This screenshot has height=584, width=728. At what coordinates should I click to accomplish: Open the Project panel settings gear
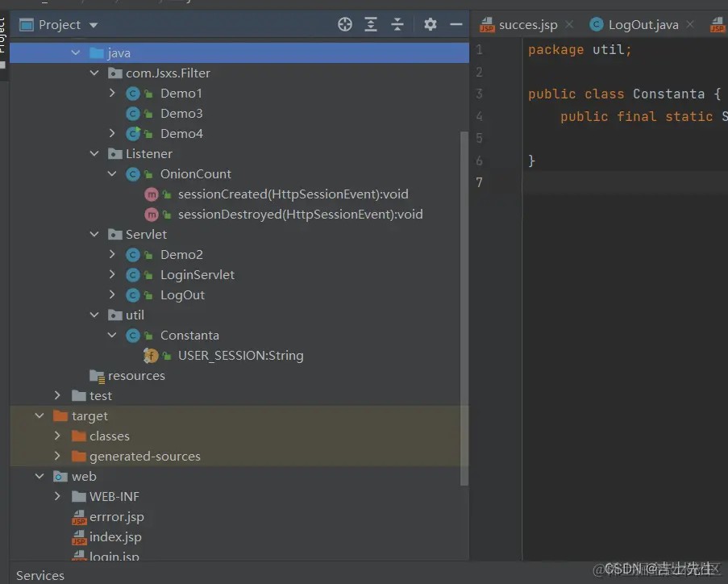431,24
